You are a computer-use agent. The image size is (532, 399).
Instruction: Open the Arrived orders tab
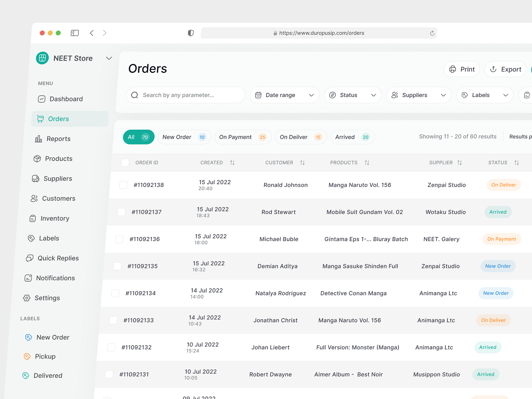click(352, 137)
